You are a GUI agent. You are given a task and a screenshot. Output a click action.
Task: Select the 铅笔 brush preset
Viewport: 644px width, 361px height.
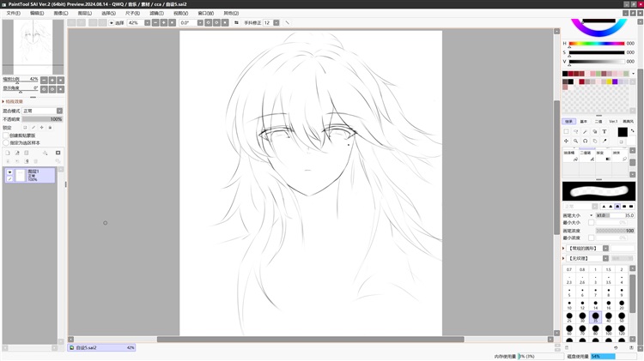pyautogui.click(x=569, y=153)
